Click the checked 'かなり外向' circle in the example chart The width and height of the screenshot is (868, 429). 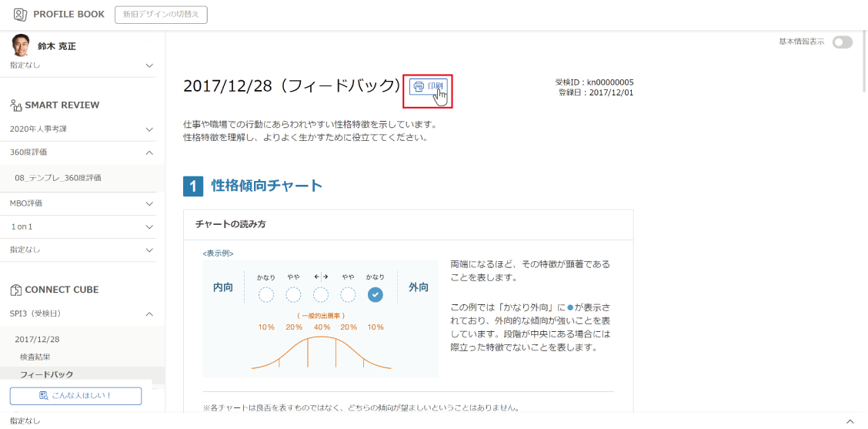[x=375, y=294]
